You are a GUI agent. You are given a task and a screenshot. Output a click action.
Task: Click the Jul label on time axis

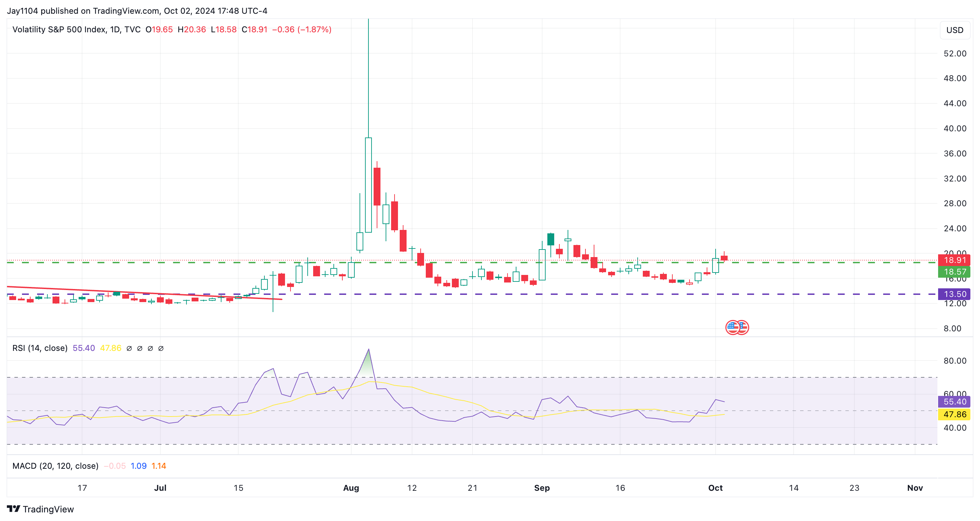[x=160, y=488]
